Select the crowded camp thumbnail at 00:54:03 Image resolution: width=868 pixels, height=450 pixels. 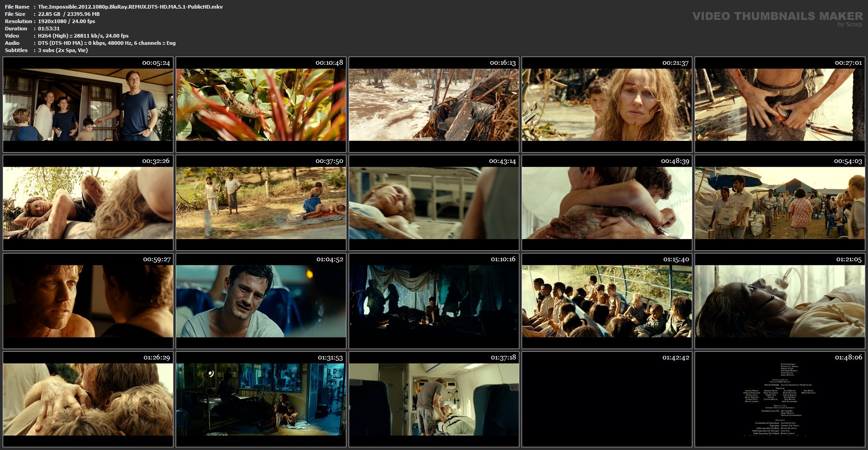(780, 203)
